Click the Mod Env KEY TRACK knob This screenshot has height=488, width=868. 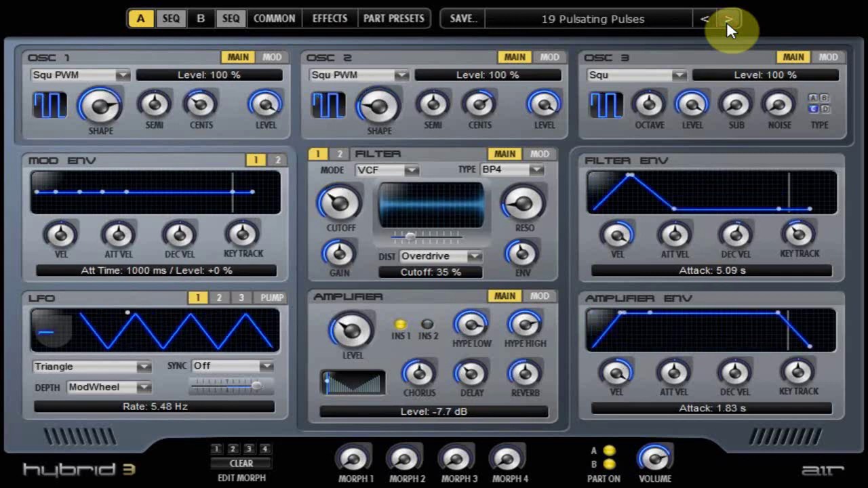(242, 234)
